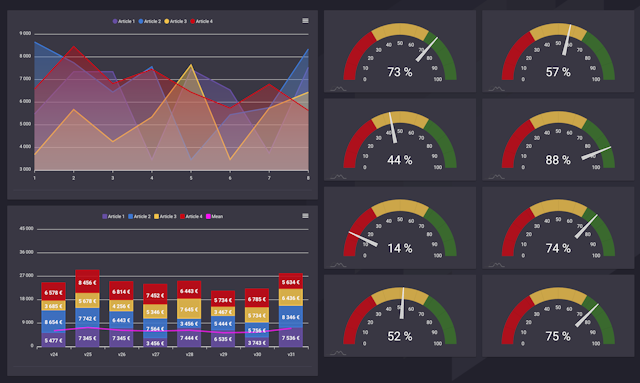The width and height of the screenshot is (640, 383).
Task: Select the 7 742 € bar segment
Action: coord(87,318)
